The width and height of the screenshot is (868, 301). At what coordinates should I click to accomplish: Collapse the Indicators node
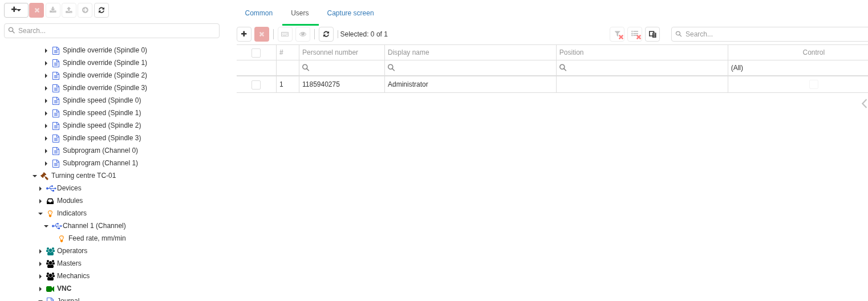(x=40, y=214)
